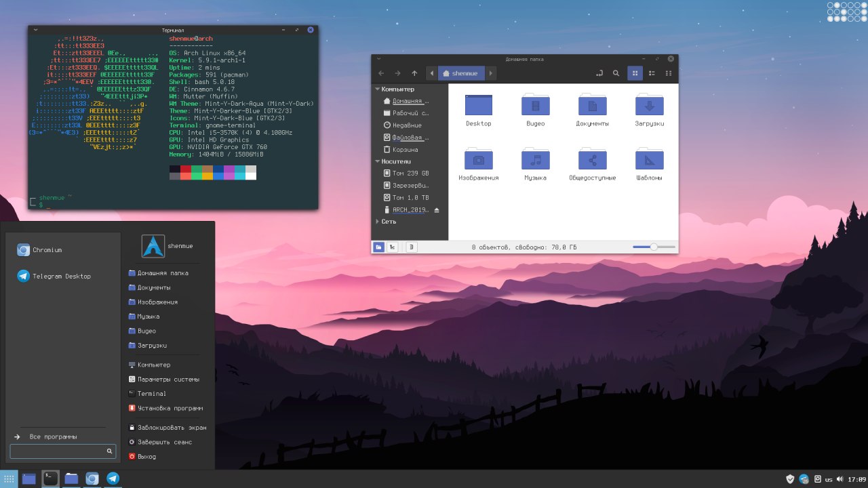
Task: Open Параметры системы in the menu
Action: [163, 380]
